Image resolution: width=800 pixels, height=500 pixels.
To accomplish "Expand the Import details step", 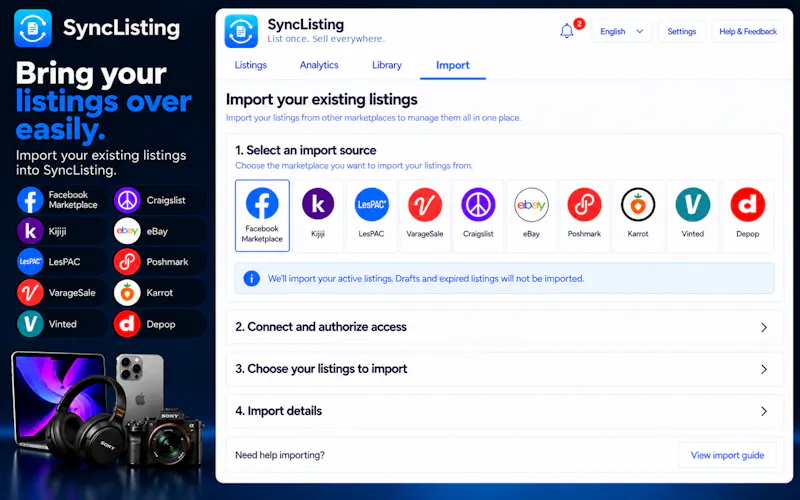I will (504, 411).
